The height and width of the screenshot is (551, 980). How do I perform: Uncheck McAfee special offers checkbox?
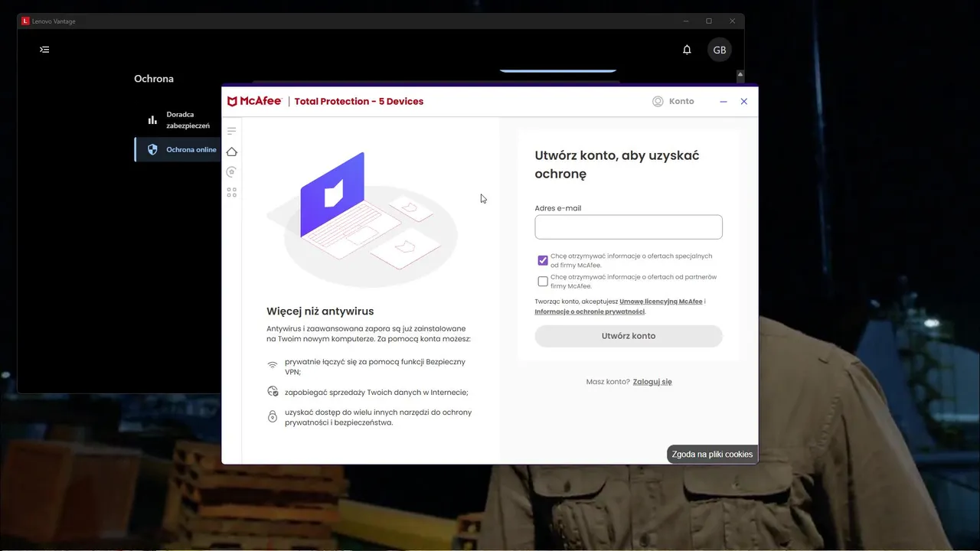543,260
